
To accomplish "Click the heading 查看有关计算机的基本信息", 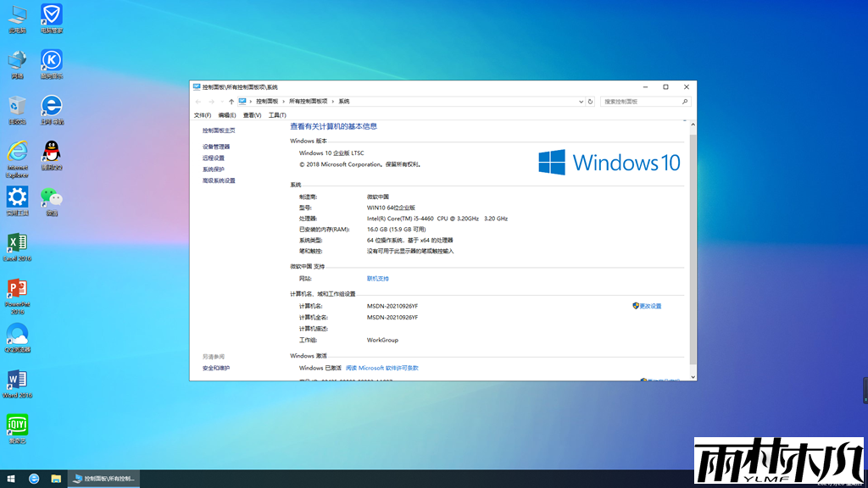I will pyautogui.click(x=333, y=126).
